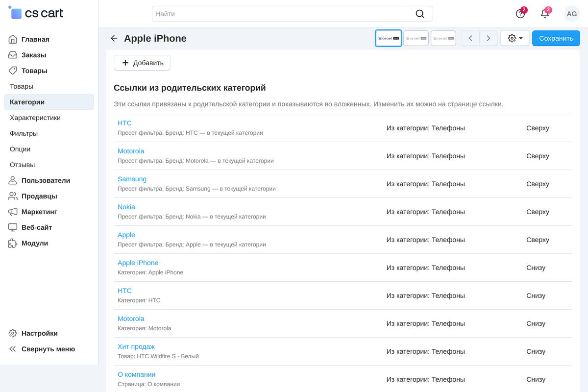Screen dimensions: 588x392
Task: Open Заказы via the inbox icon
Action: [x=13, y=55]
